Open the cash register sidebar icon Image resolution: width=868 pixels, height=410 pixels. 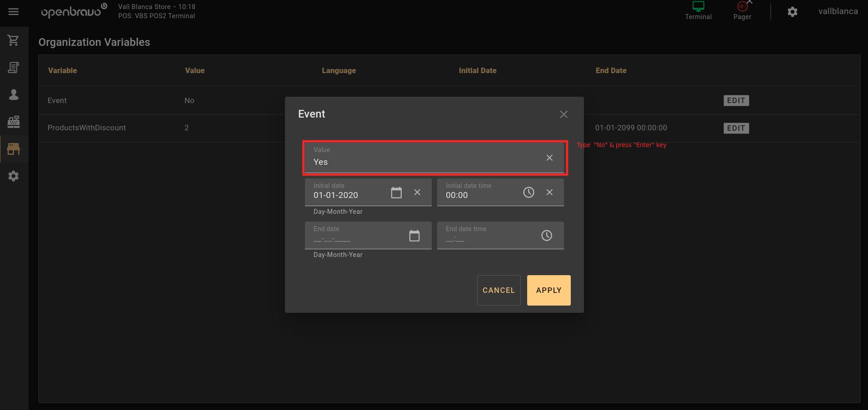[x=14, y=122]
